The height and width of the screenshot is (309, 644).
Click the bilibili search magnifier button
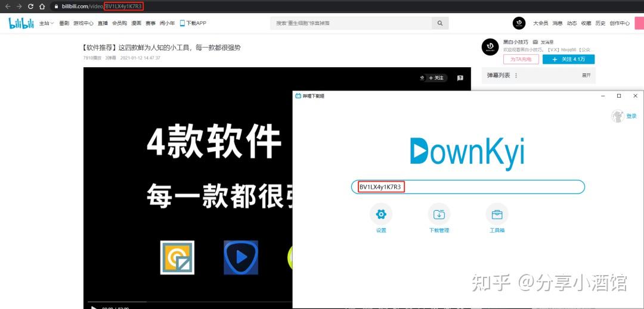point(440,23)
